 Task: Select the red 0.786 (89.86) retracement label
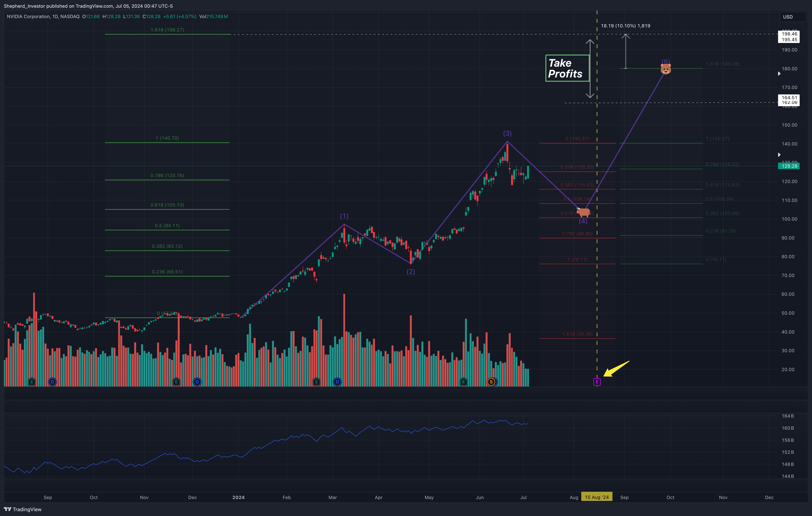(x=577, y=234)
